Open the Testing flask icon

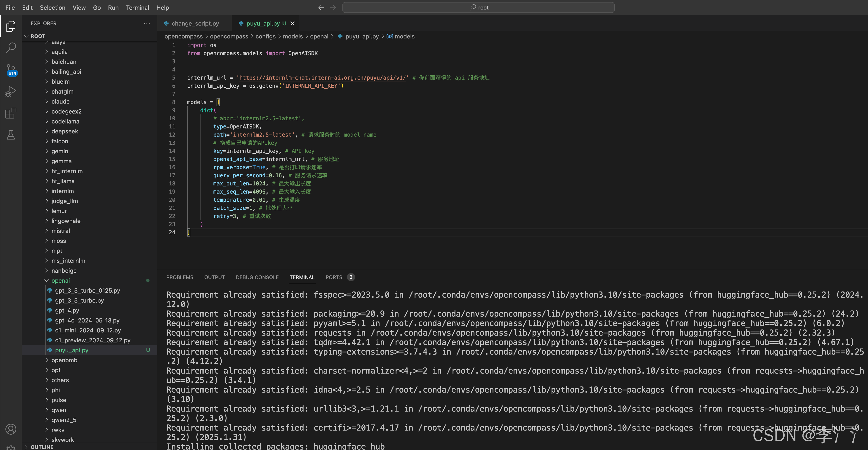(x=11, y=135)
